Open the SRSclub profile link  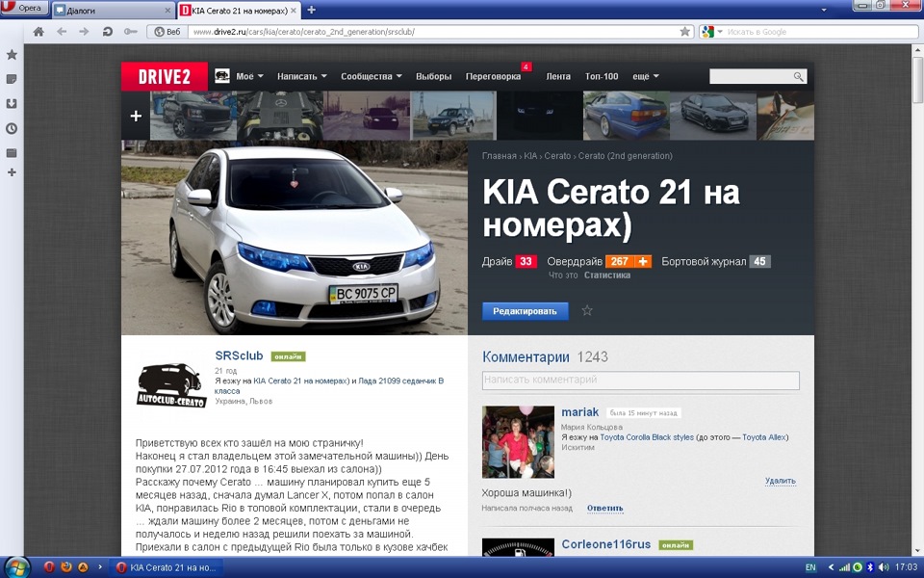click(239, 355)
